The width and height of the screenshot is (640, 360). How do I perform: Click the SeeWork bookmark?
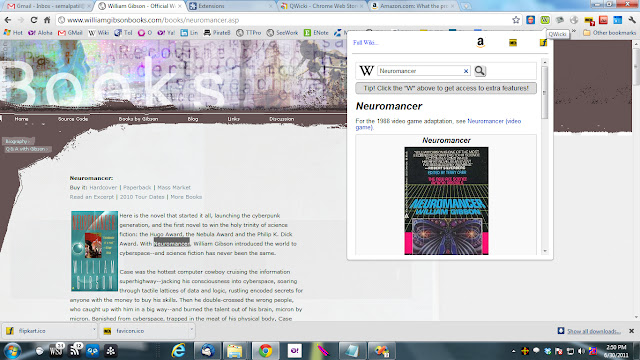[282, 33]
